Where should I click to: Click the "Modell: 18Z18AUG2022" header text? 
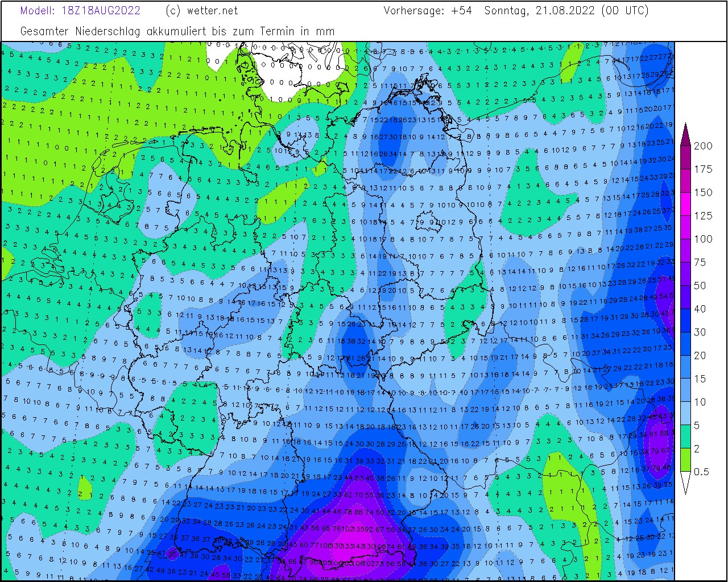coord(80,11)
